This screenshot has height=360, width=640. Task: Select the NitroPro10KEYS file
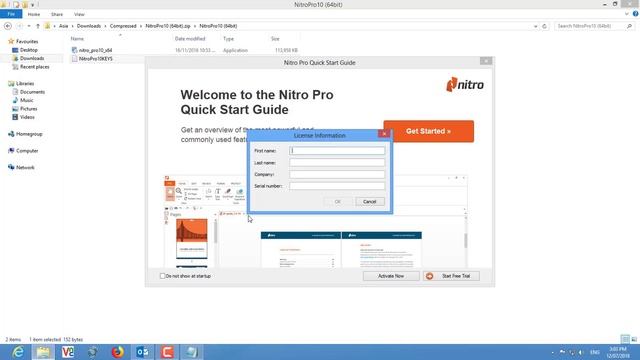point(96,59)
